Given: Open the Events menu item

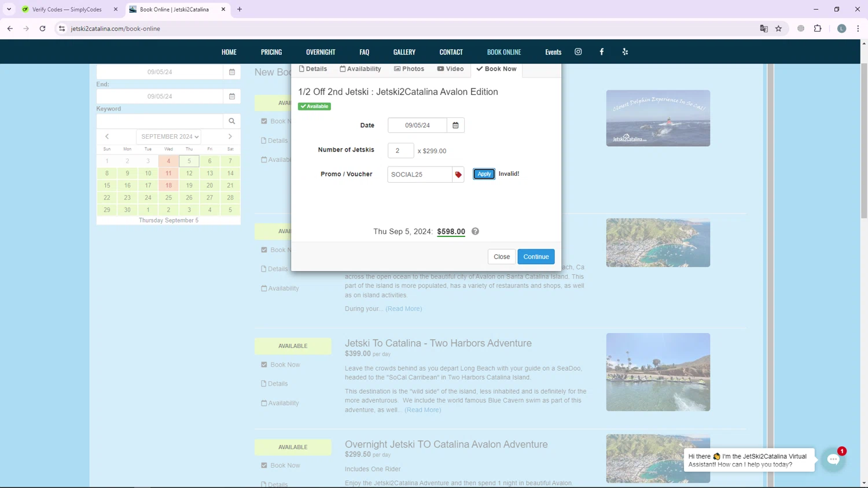Looking at the screenshot, I should tap(553, 52).
